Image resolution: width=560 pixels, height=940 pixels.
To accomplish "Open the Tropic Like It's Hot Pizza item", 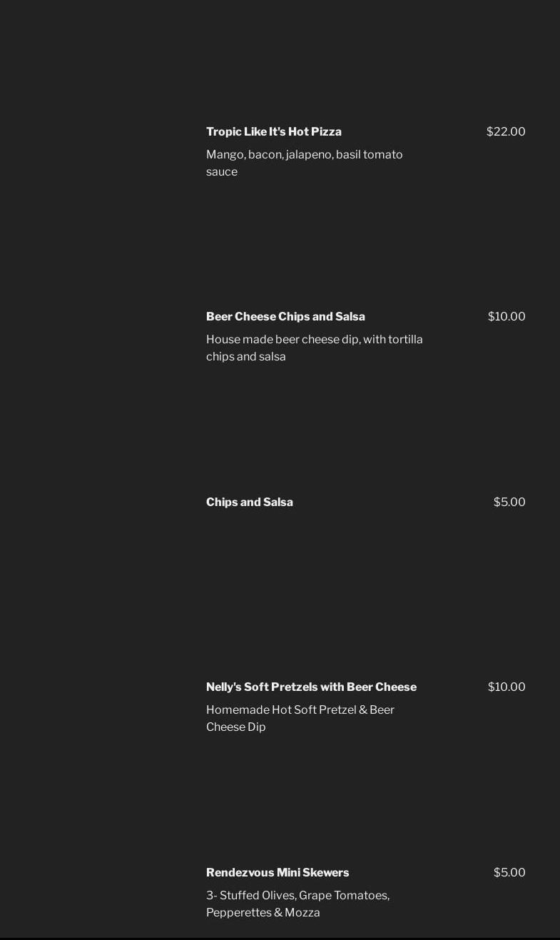I will (273, 132).
